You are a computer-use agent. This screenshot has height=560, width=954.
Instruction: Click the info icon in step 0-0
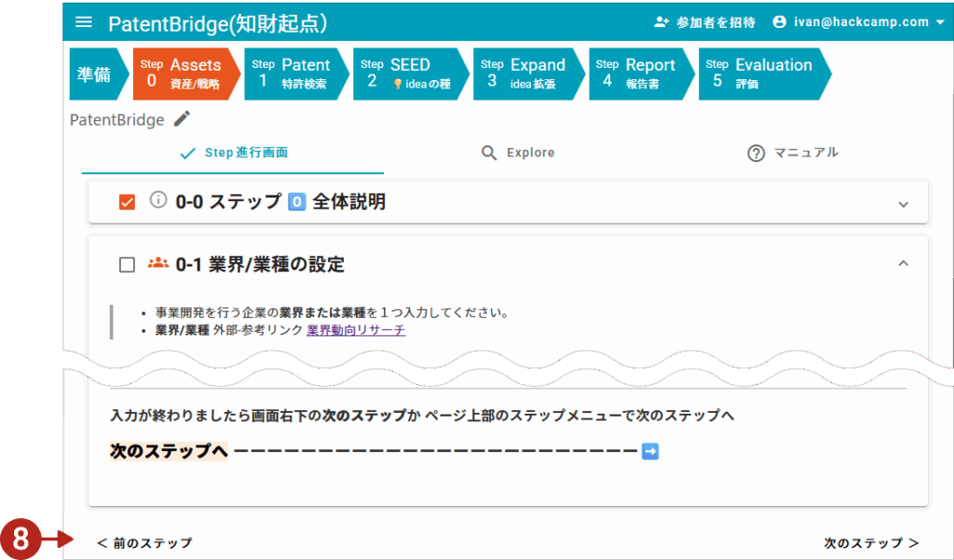(x=158, y=200)
